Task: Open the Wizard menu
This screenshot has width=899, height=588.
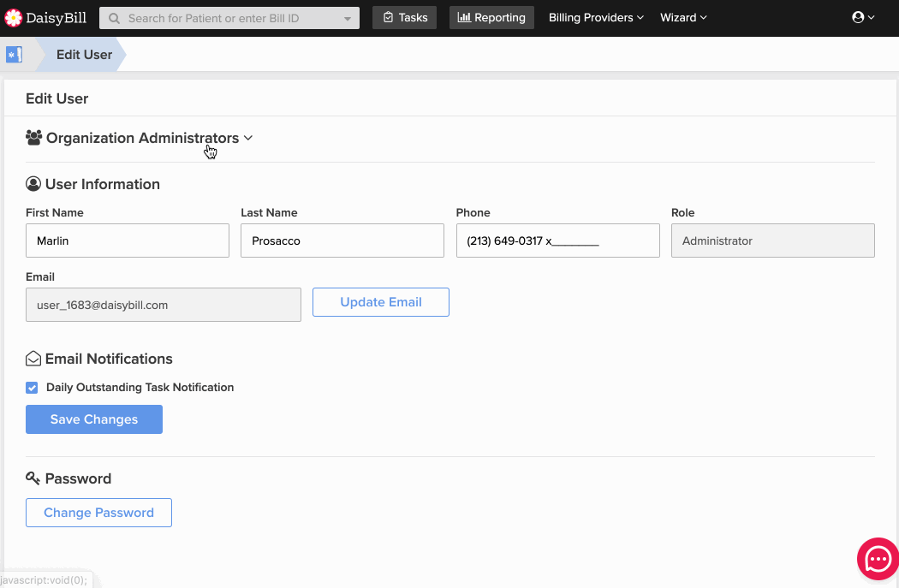Action: 683,18
